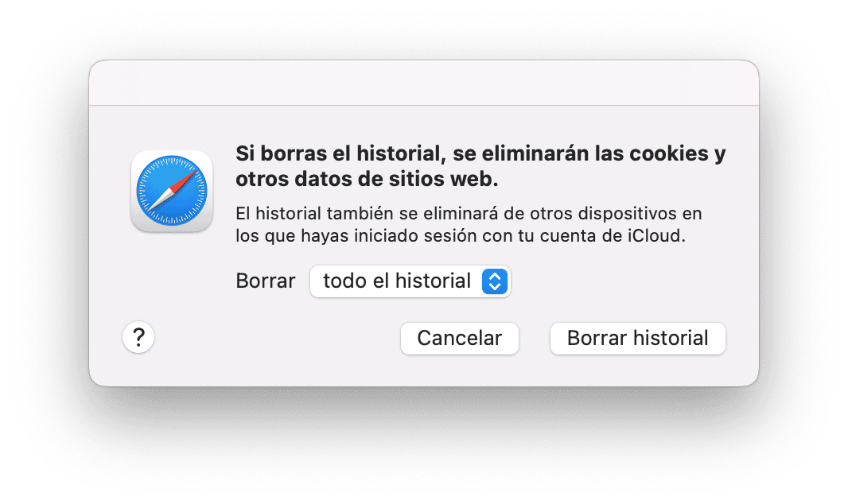Confirm with the 'Borrar historial' button
This screenshot has width=848, height=504.
pos(638,338)
